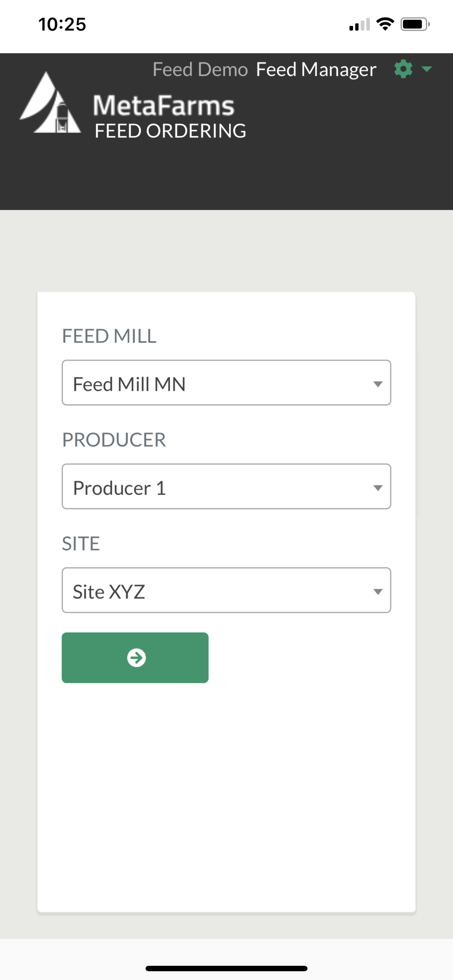Click the arrow in the Feed Mill MN field
453x980 pixels.
[x=377, y=384]
